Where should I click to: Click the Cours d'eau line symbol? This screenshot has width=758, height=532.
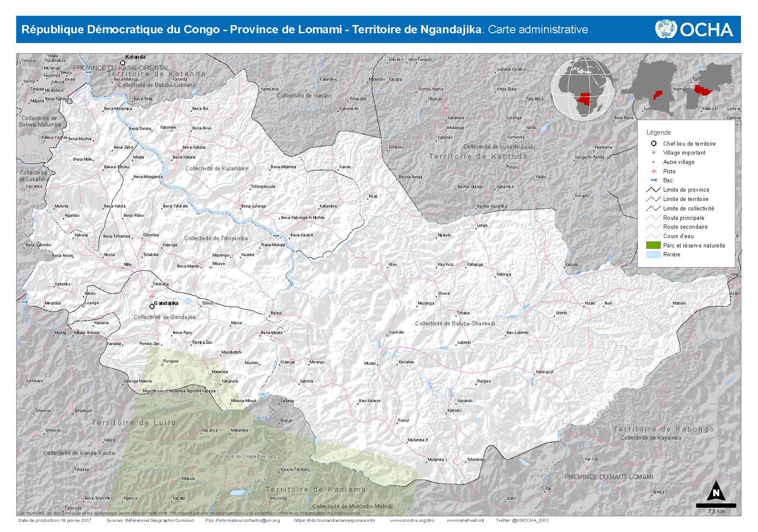click(x=654, y=236)
